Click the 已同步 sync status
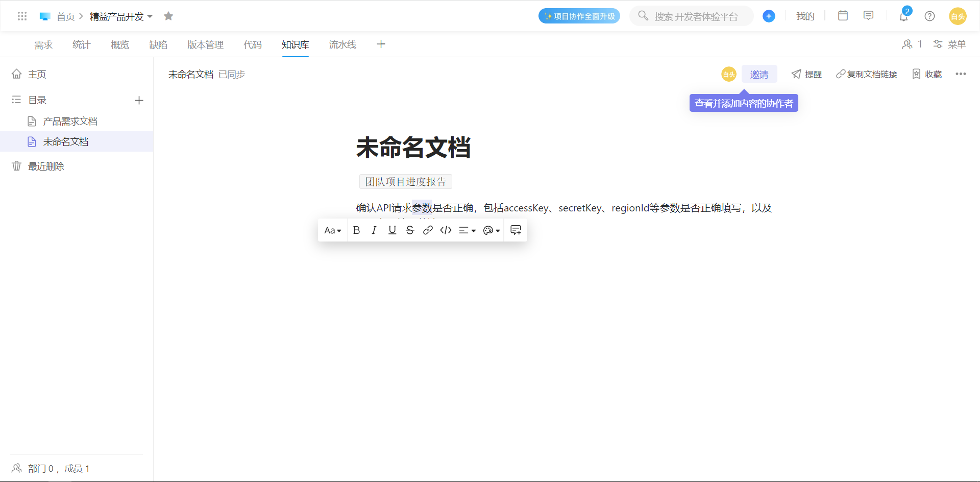980x482 pixels. [232, 75]
